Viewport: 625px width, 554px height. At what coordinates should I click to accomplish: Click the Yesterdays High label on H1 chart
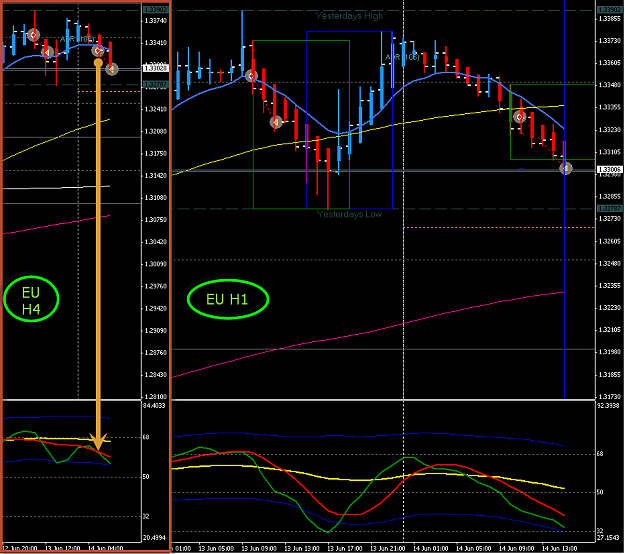click(x=349, y=16)
